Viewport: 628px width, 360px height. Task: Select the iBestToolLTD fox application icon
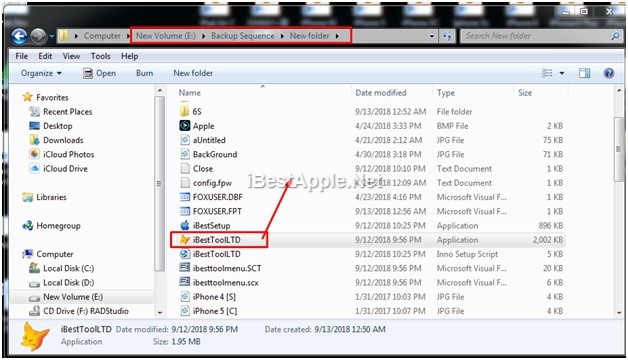tap(185, 239)
